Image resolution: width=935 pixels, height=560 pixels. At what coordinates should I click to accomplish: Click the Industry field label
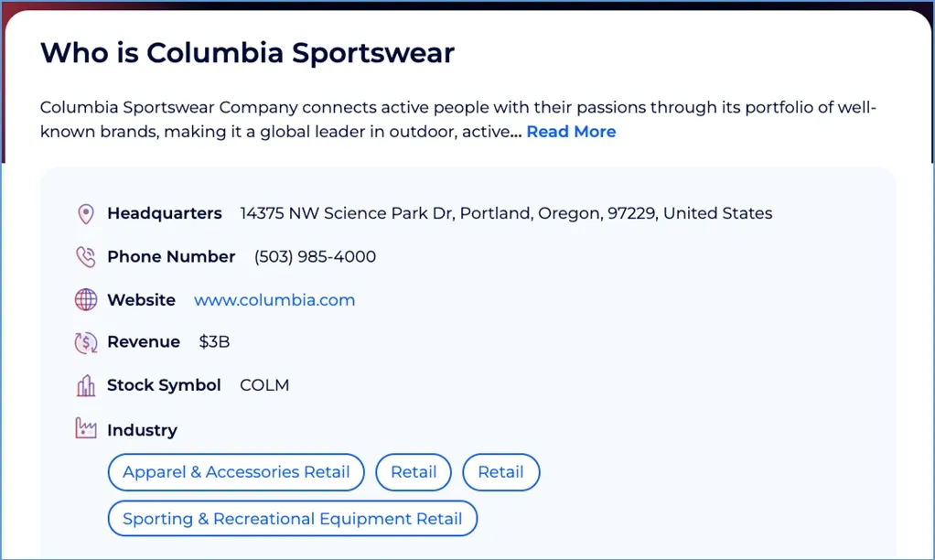(142, 429)
